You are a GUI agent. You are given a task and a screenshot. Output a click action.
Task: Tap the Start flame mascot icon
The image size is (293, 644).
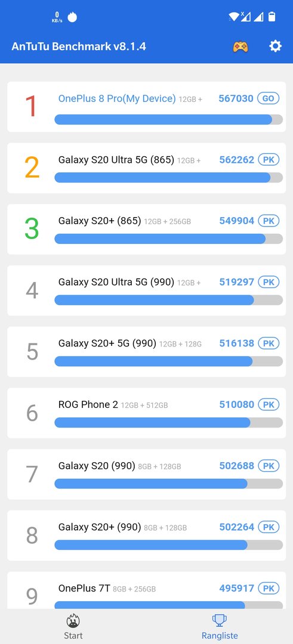[x=73, y=620]
